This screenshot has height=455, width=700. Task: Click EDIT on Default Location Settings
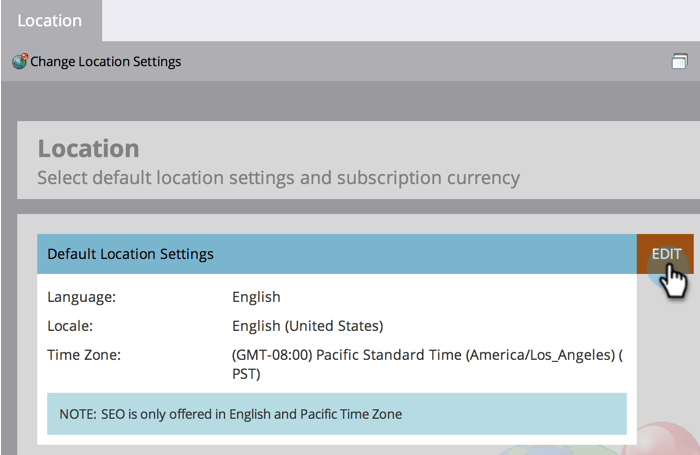665,254
